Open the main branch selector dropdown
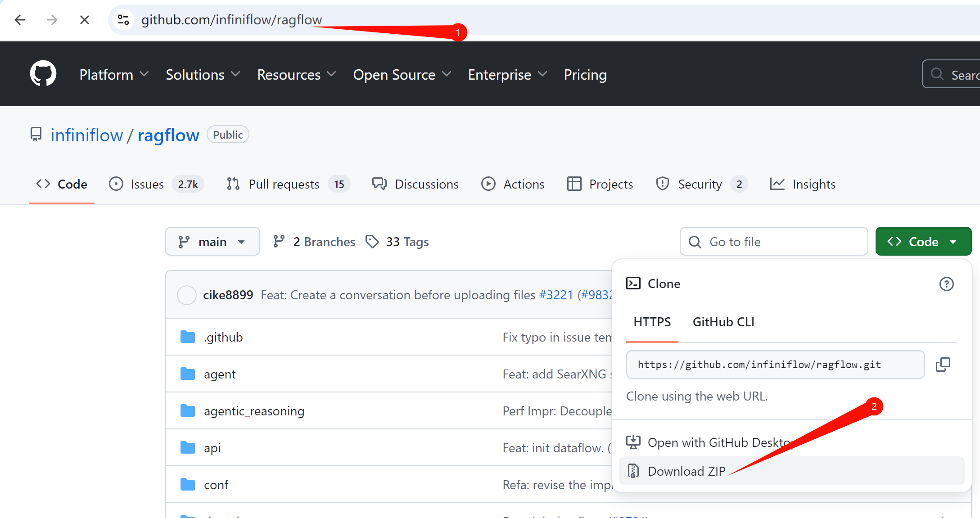Screen dimensions: 980x518 click(x=212, y=242)
